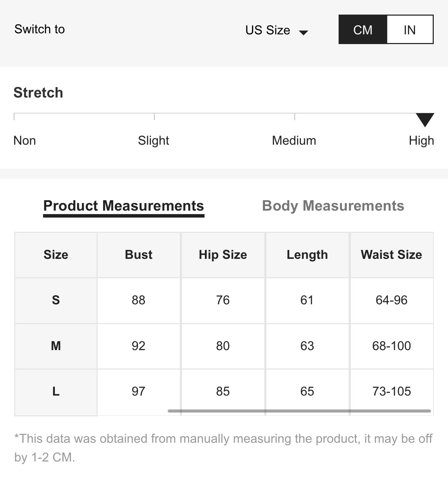Click the Length column header
This screenshot has width=448, height=491.
coord(307,255)
